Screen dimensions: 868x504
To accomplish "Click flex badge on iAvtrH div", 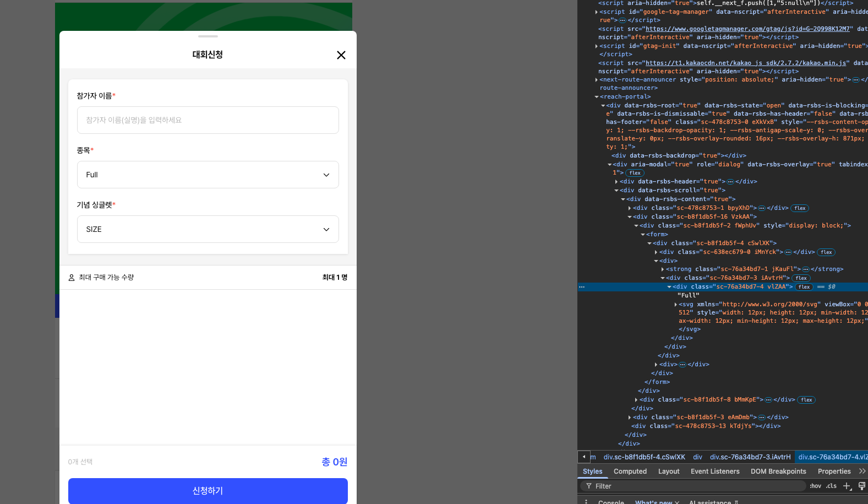I will click(x=801, y=278).
